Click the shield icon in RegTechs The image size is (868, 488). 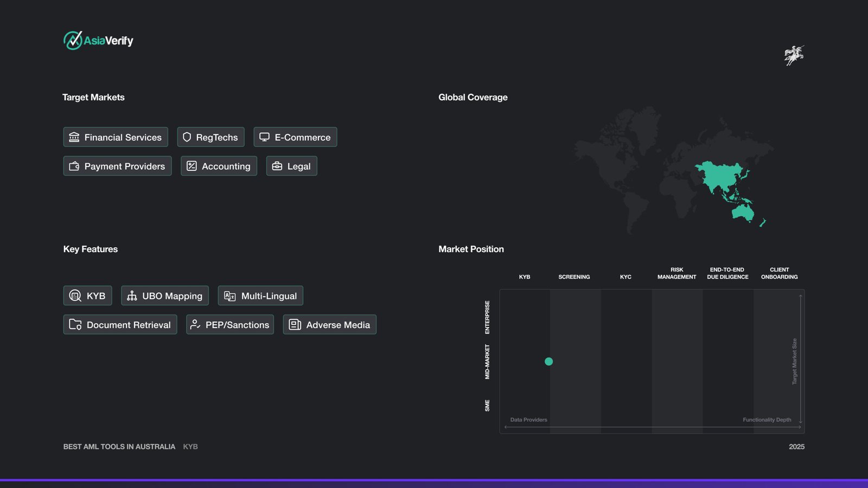187,137
